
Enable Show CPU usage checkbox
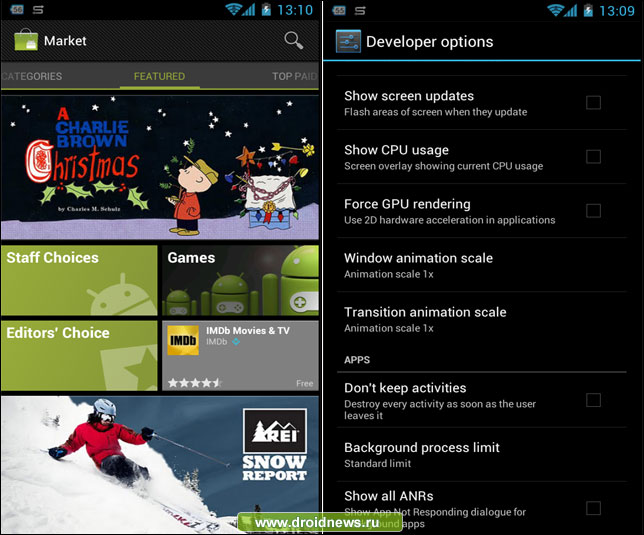click(593, 156)
